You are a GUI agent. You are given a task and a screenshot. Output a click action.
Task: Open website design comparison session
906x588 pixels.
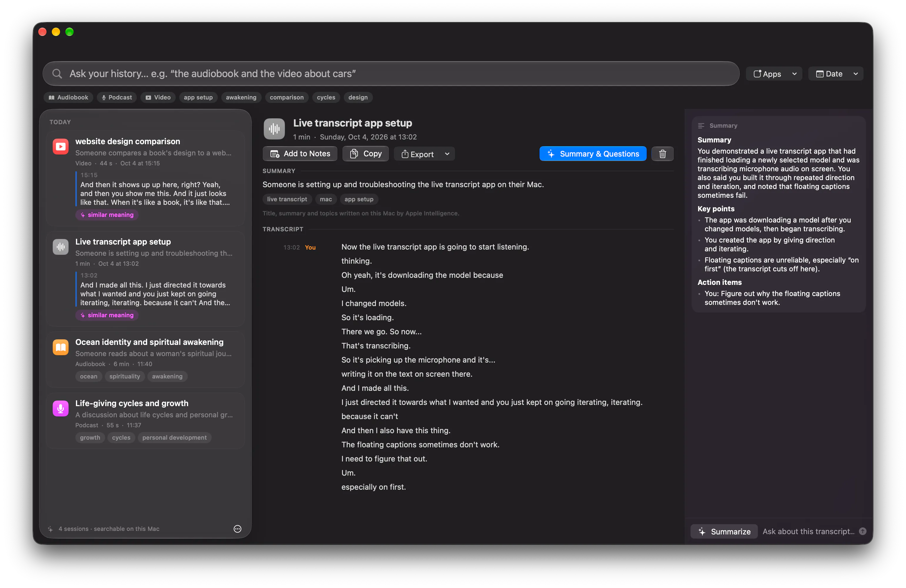(145, 179)
